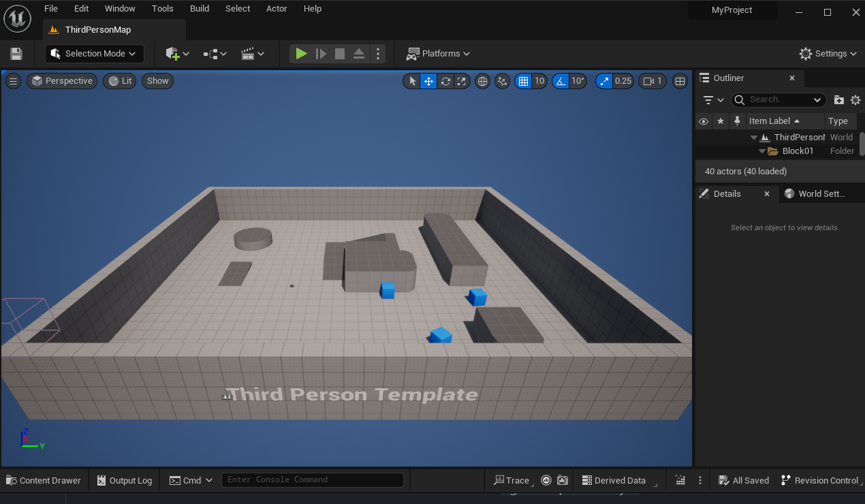Image resolution: width=865 pixels, height=504 pixels.
Task: Select the translate (move) tool
Action: (x=428, y=81)
